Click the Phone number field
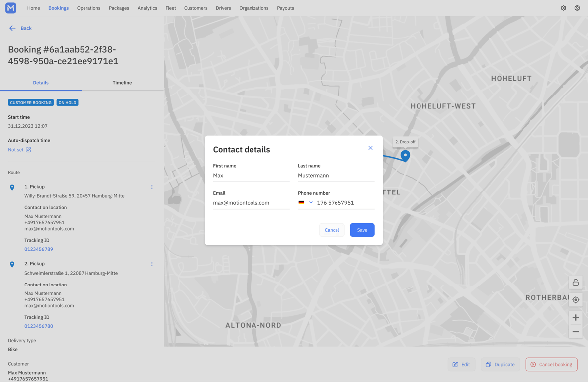 [345, 203]
